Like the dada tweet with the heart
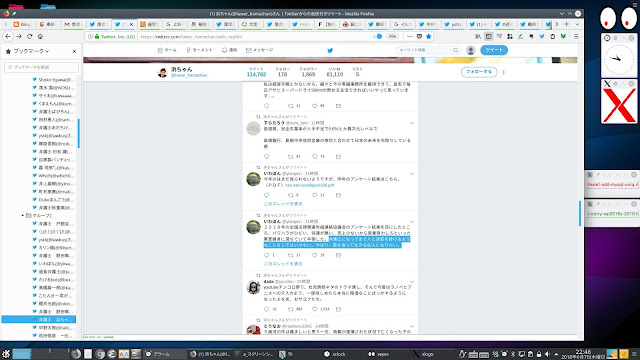Image resolution: width=640 pixels, height=360 pixels. click(x=315, y=309)
